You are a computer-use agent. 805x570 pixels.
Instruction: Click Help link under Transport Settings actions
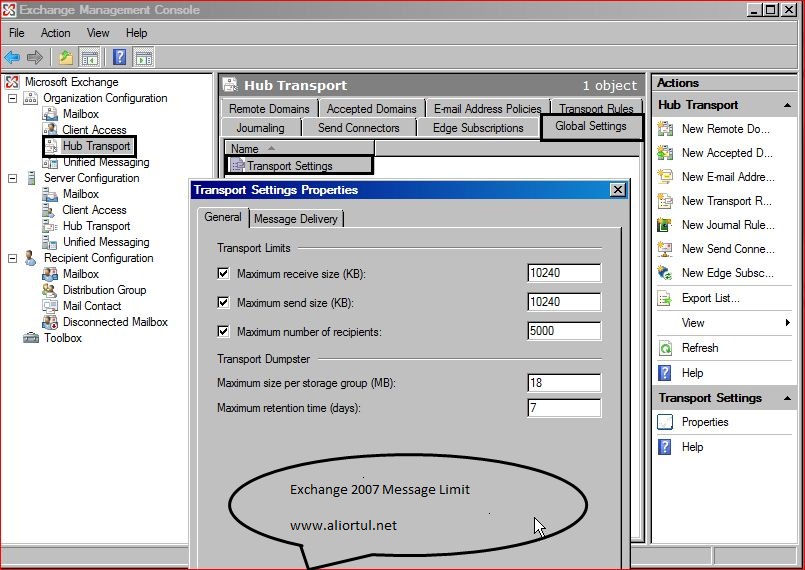tap(692, 447)
